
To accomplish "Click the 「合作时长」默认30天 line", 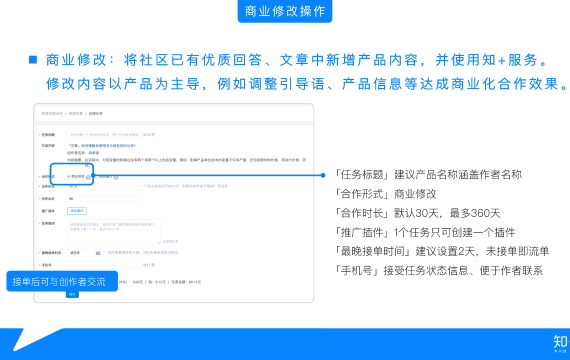I will (417, 213).
